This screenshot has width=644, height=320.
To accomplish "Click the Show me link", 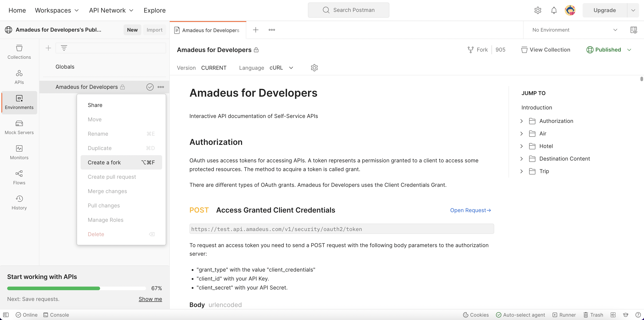I will point(150,299).
